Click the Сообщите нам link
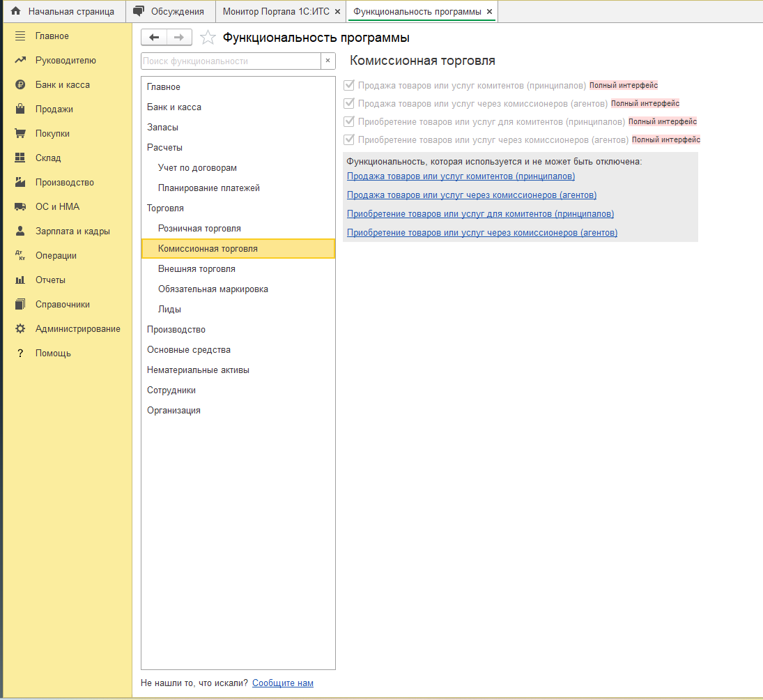This screenshot has height=700, width=763. coord(283,683)
